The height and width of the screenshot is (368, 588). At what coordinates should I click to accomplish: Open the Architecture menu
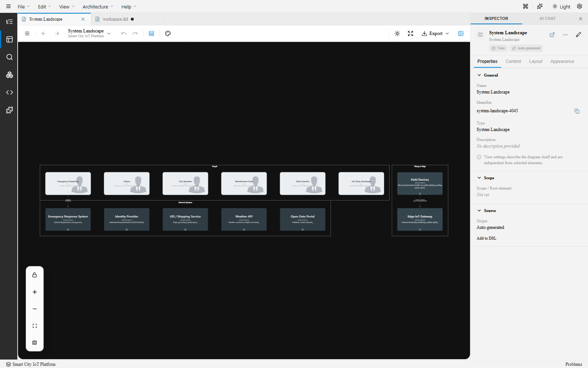[98, 7]
